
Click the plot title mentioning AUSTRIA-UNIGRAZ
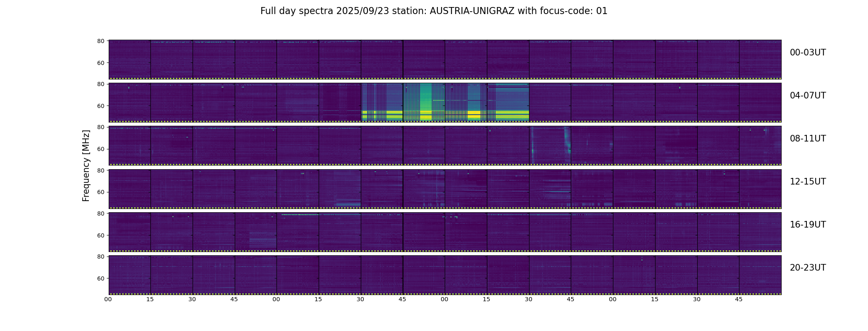tap(434, 11)
